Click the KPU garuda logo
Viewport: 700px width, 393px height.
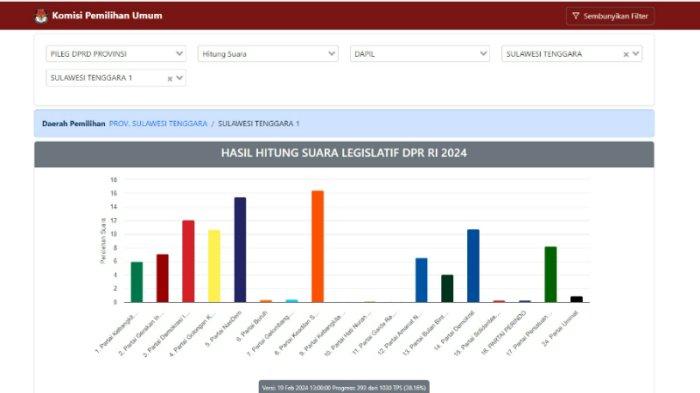[x=41, y=16]
